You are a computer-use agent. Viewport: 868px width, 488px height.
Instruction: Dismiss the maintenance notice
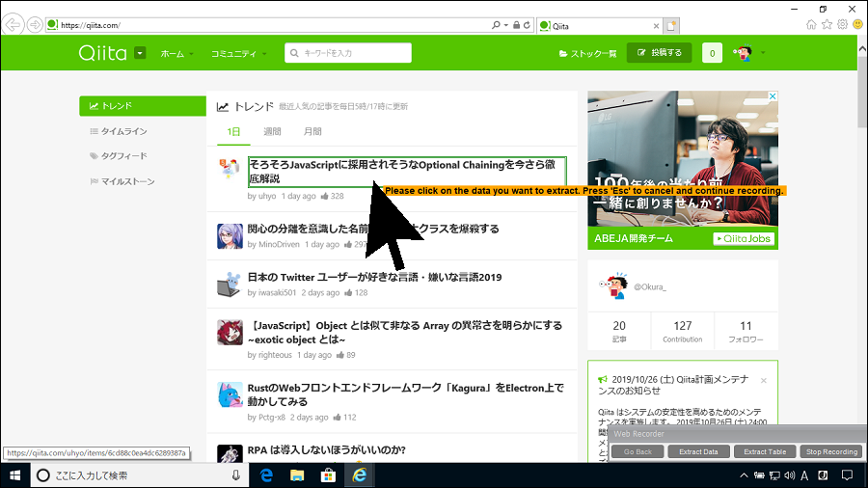pos(764,381)
